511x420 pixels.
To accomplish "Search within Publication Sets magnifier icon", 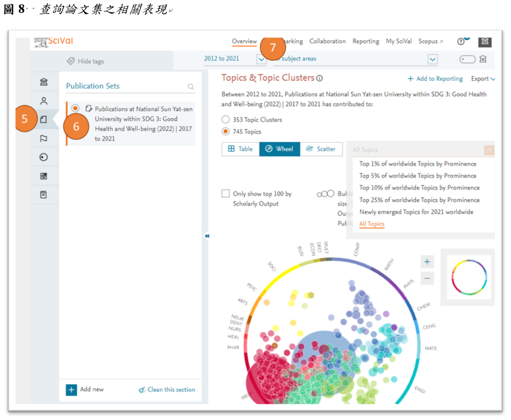I will click(x=191, y=87).
